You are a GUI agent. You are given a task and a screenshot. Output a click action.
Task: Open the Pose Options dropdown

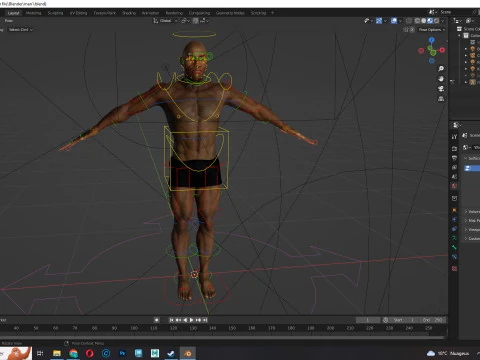(x=432, y=30)
